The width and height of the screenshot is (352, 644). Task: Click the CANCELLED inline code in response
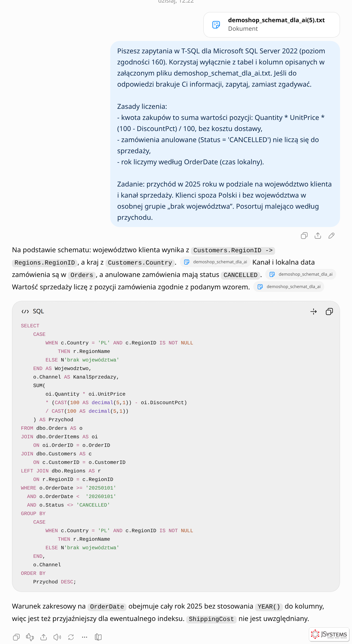[241, 275]
